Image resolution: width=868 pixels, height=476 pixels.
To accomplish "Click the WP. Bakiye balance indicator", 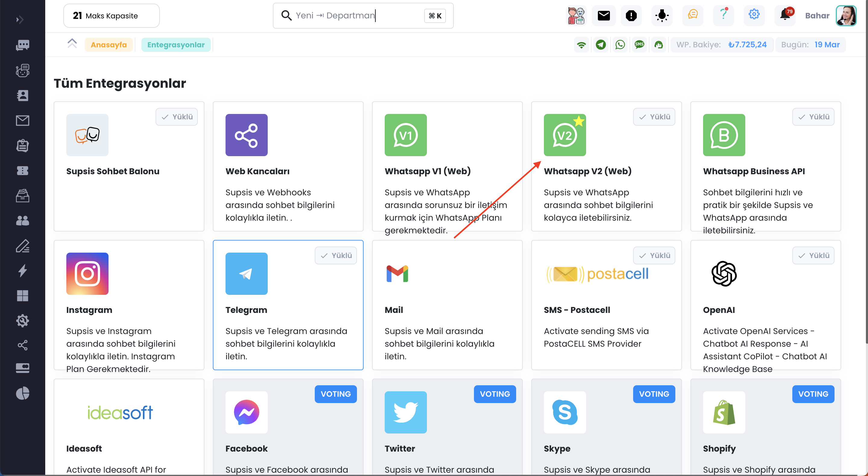I will tap(721, 45).
